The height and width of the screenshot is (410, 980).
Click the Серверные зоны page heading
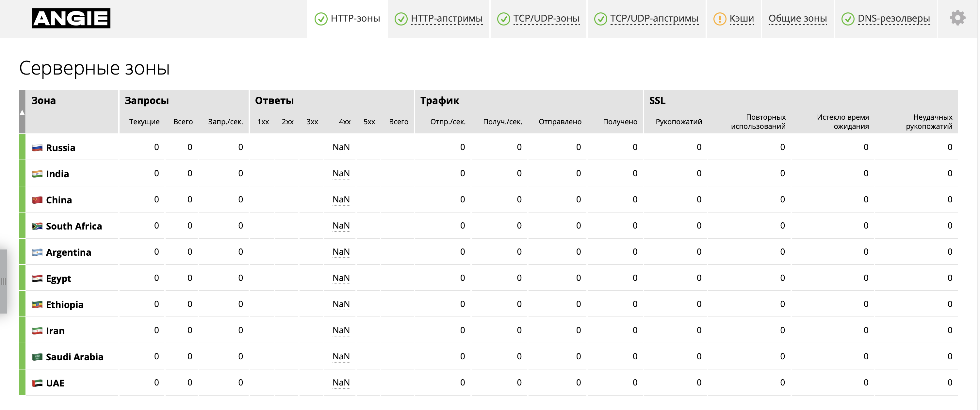(x=94, y=69)
